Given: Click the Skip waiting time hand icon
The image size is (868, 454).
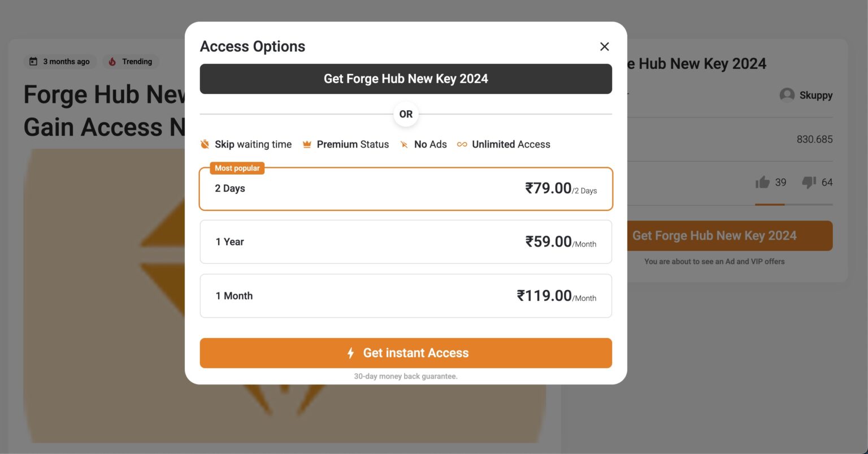Looking at the screenshot, I should tap(204, 144).
